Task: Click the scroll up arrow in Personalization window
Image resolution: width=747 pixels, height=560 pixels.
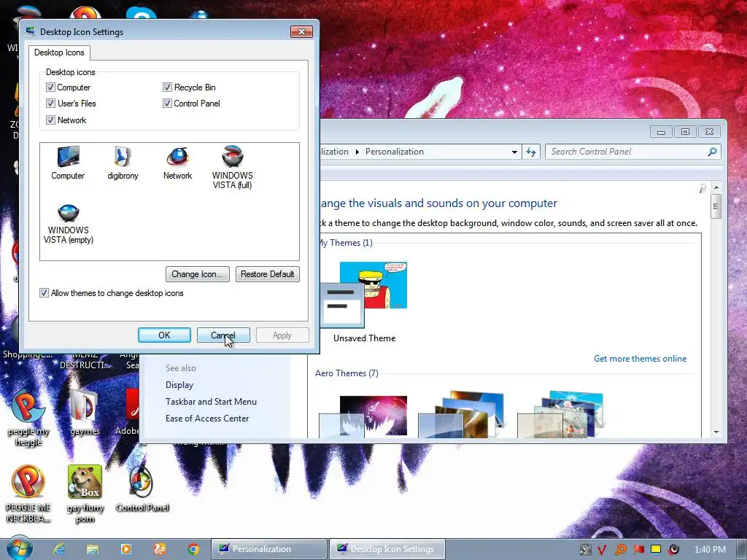Action: coord(716,187)
